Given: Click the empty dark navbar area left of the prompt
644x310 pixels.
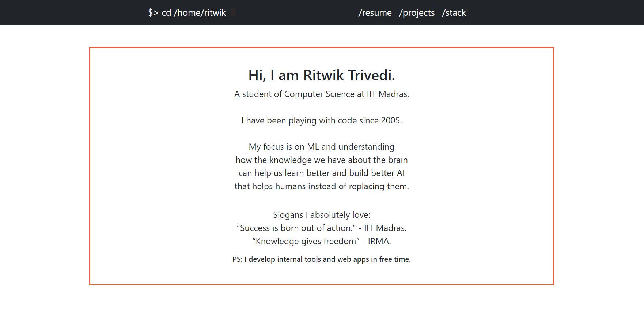Looking at the screenshot, I should point(73,12).
